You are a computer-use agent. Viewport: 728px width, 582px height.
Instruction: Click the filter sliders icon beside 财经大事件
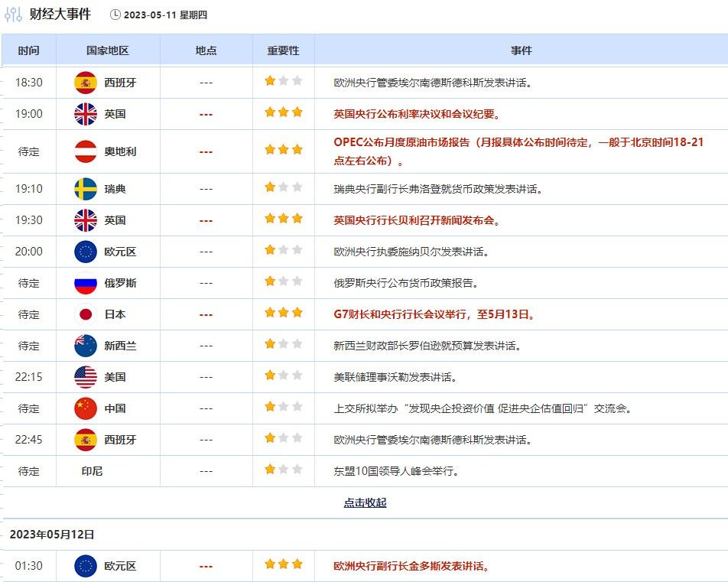13,15
